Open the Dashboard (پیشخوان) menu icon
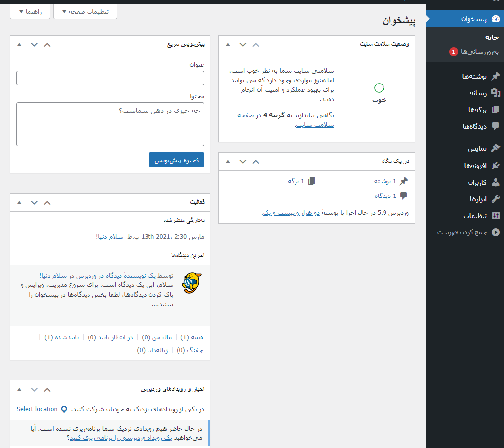 (x=496, y=19)
